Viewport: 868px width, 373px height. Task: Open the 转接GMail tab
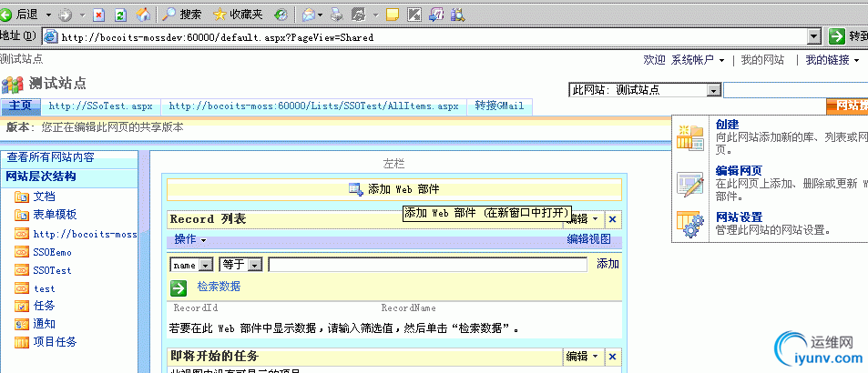[x=499, y=106]
